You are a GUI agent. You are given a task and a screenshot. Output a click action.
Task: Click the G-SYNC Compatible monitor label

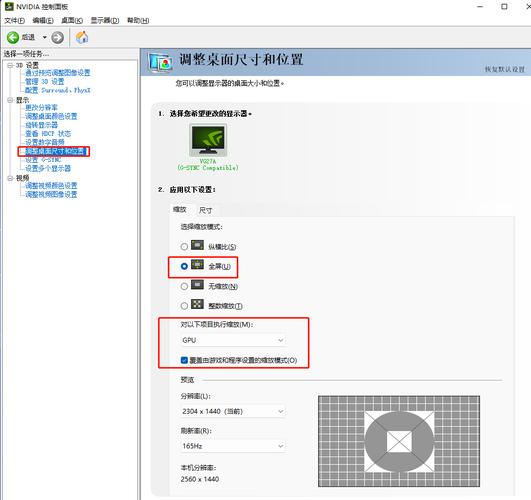coord(208,168)
